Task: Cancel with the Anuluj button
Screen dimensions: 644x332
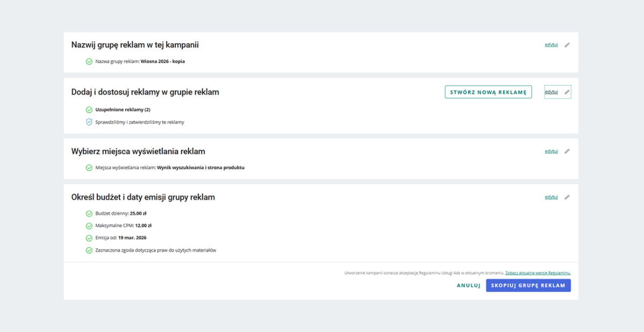Action: coord(469,285)
